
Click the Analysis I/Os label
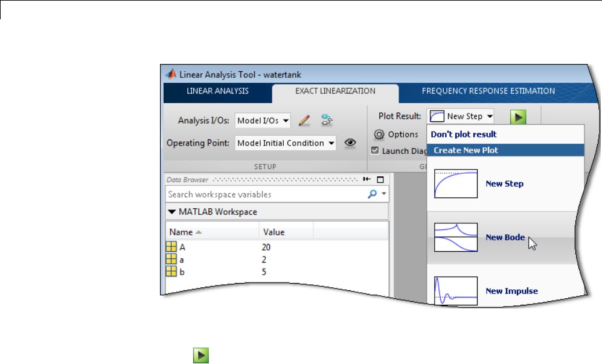click(x=203, y=121)
